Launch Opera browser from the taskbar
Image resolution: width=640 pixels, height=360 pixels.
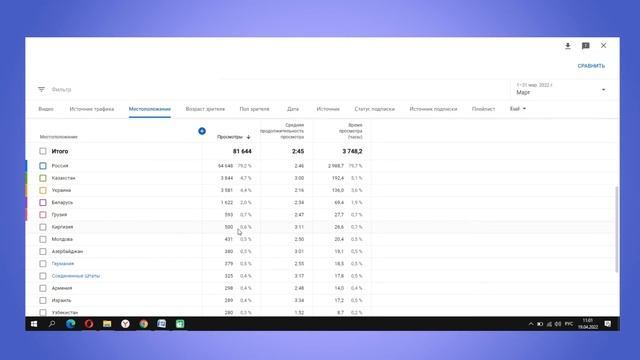click(x=89, y=324)
